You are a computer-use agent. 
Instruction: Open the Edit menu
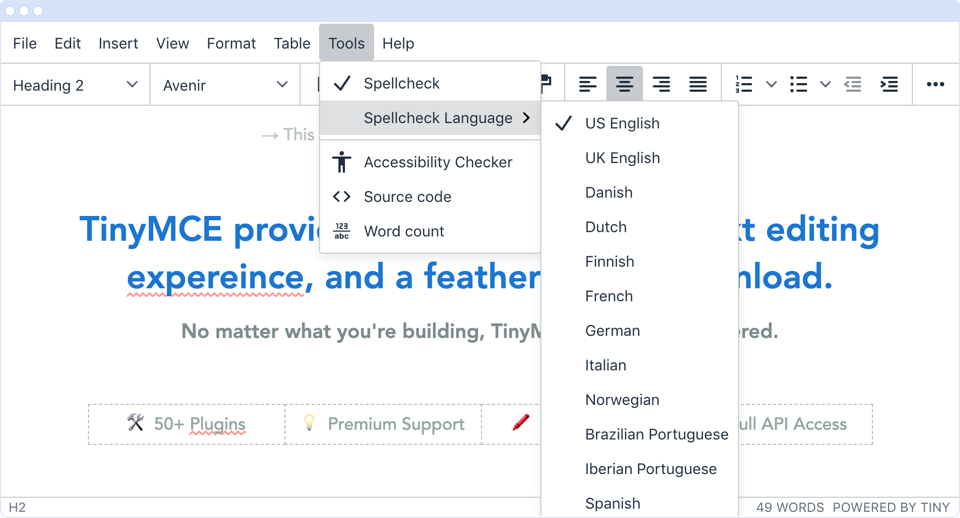click(67, 43)
